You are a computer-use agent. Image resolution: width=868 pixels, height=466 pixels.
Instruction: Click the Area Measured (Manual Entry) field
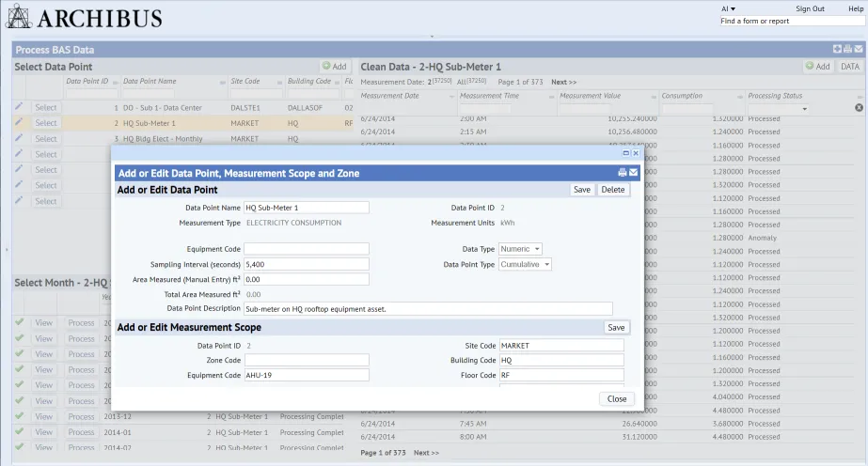307,279
